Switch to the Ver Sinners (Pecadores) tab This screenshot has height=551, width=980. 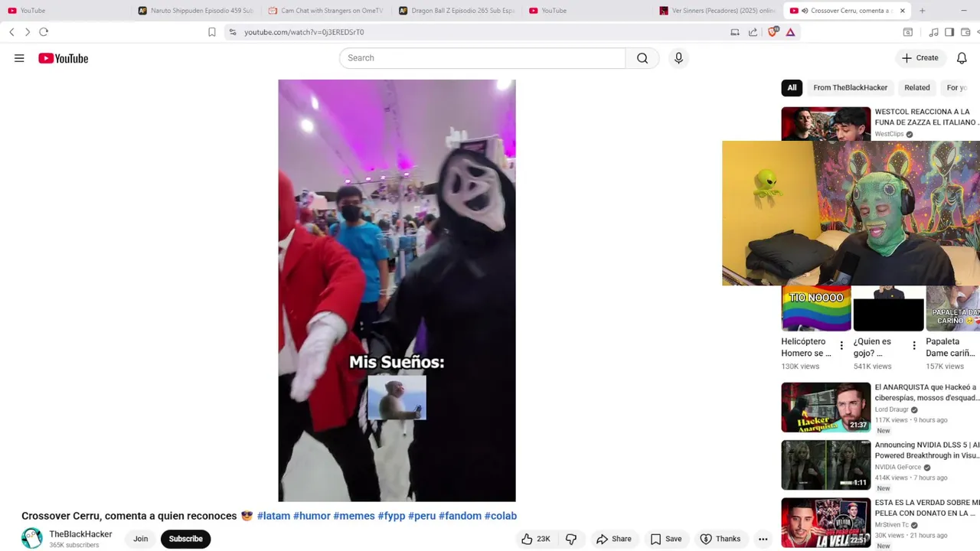pyautogui.click(x=717, y=11)
